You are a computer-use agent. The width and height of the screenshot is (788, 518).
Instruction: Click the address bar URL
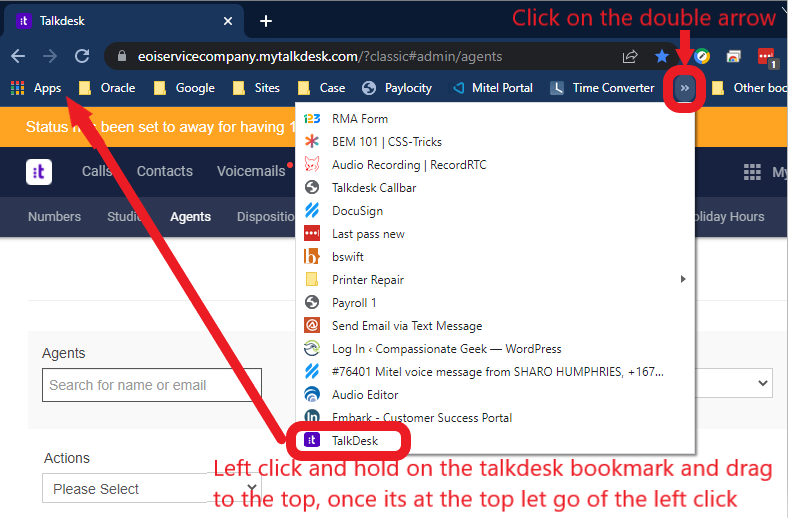click(320, 56)
